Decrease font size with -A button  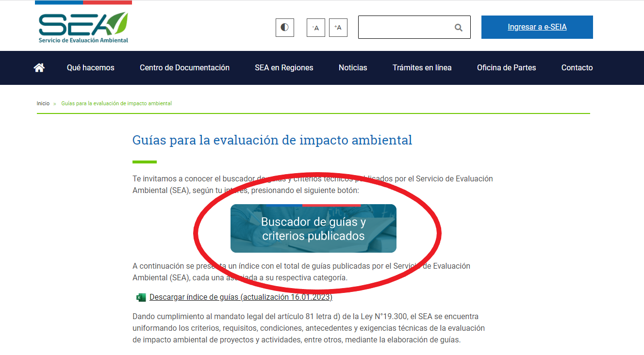click(x=316, y=28)
